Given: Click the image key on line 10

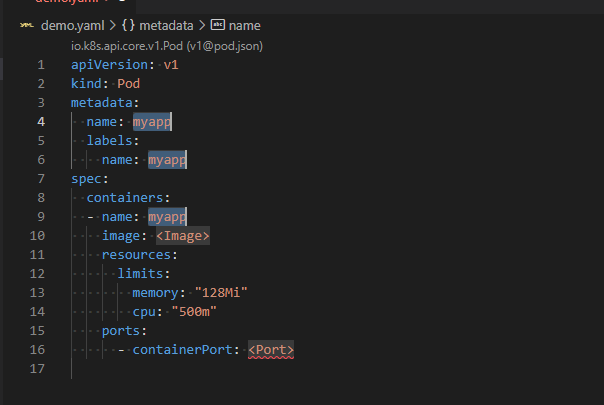Looking at the screenshot, I should (121, 236).
